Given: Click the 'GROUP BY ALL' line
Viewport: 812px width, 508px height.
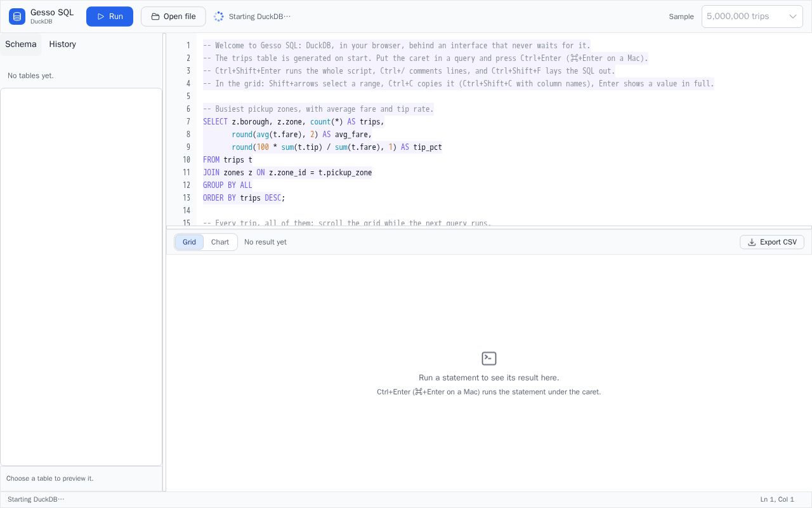Looking at the screenshot, I should 228,185.
